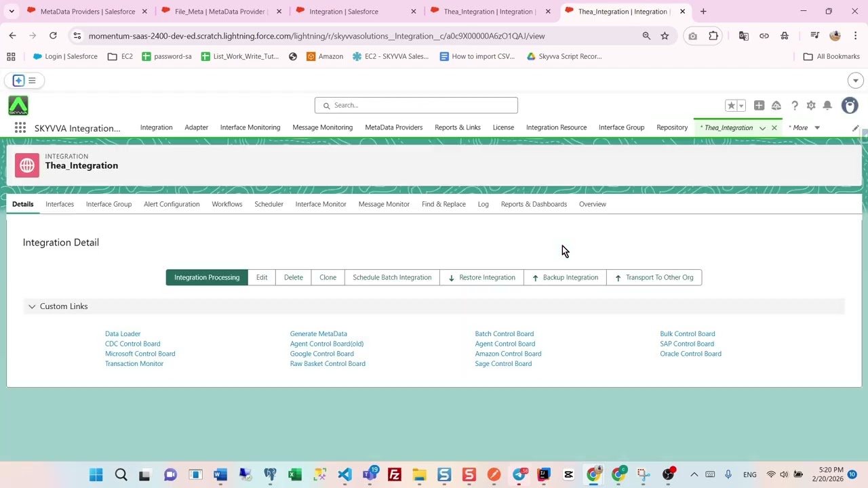Image resolution: width=868 pixels, height=488 pixels.
Task: Open the Amazon bookmark
Action: (x=325, y=56)
